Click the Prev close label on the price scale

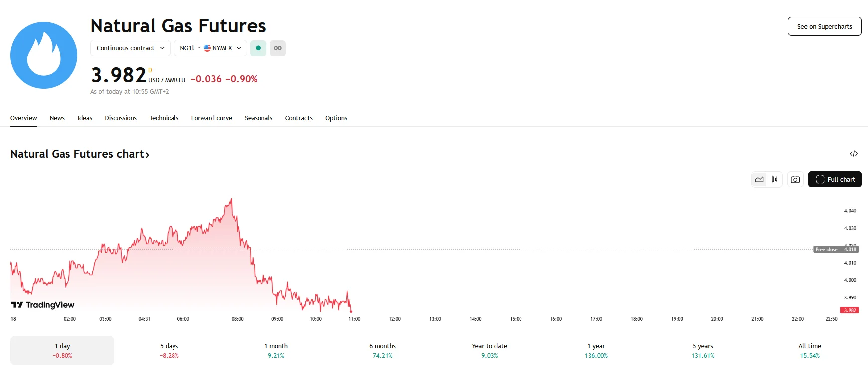point(826,249)
